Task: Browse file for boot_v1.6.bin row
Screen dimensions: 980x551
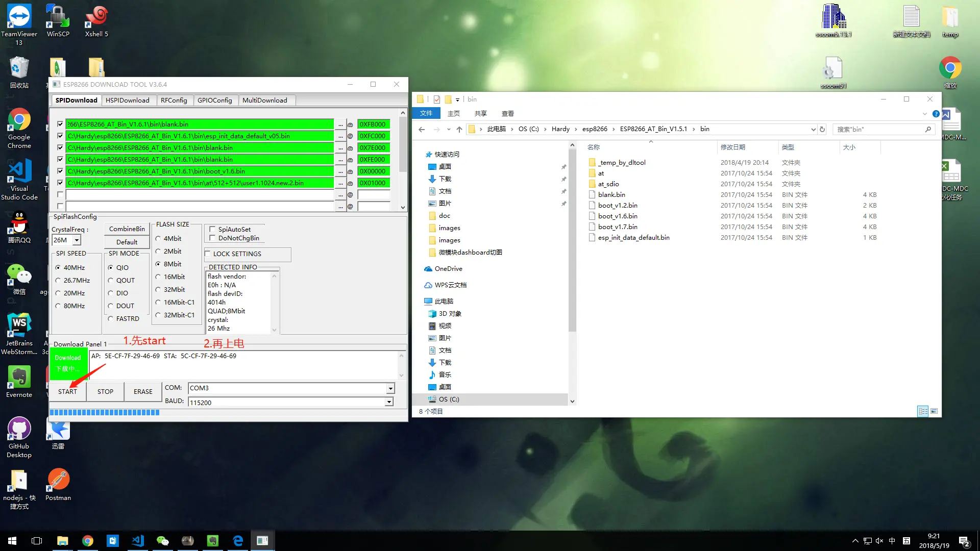Action: click(x=340, y=171)
